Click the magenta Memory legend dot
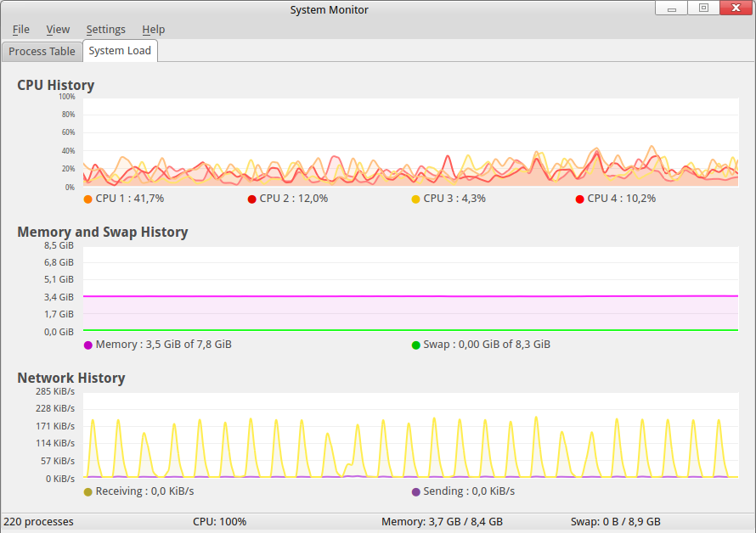The image size is (756, 533). click(88, 345)
